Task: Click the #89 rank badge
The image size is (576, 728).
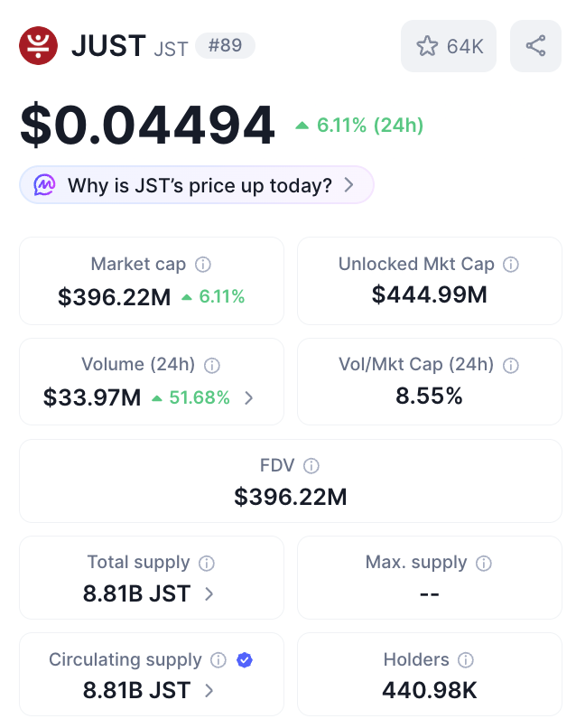Action: [225, 45]
